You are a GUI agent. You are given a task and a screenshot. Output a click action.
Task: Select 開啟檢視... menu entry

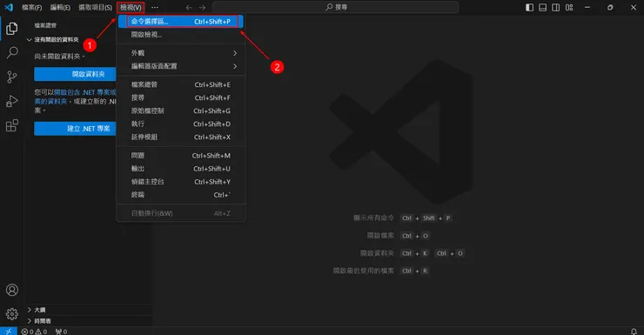[181, 35]
